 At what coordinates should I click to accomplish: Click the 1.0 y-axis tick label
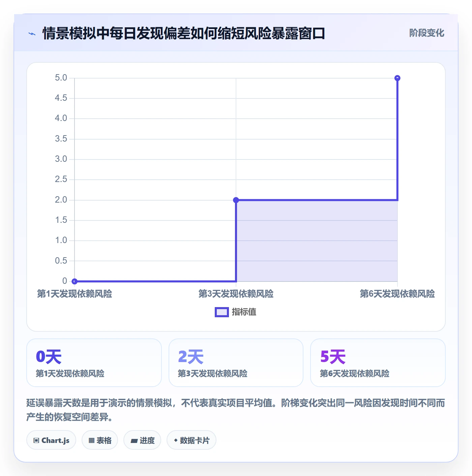point(61,240)
